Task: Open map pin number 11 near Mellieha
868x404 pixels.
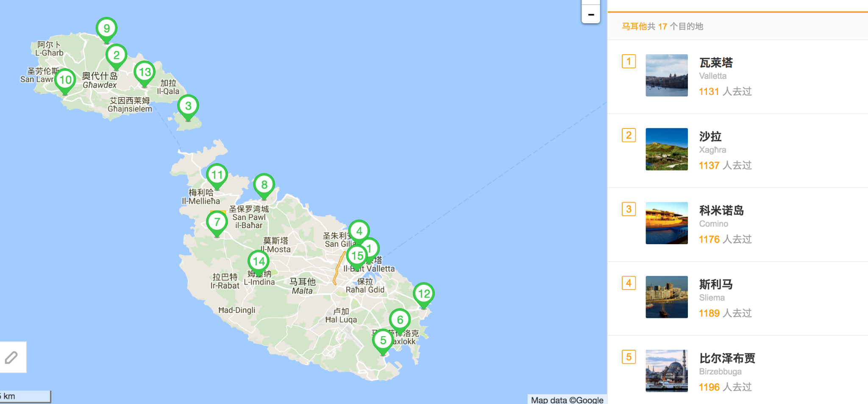Action: (217, 175)
